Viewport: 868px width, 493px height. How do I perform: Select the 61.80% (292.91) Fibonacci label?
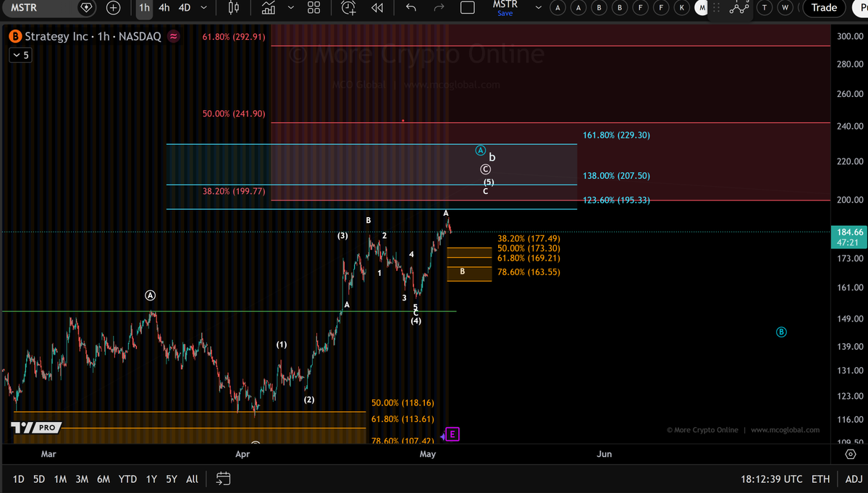(x=234, y=37)
